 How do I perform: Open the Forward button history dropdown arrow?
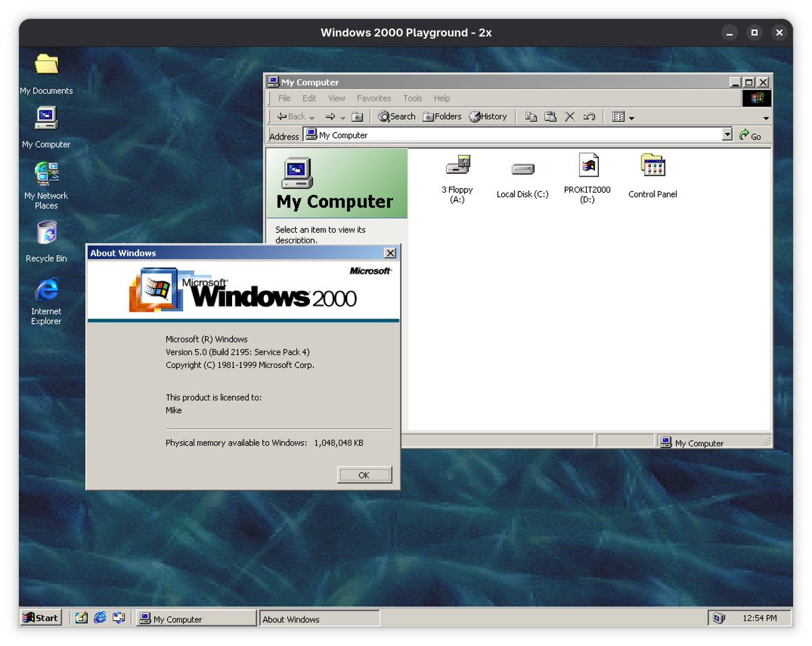coord(342,118)
